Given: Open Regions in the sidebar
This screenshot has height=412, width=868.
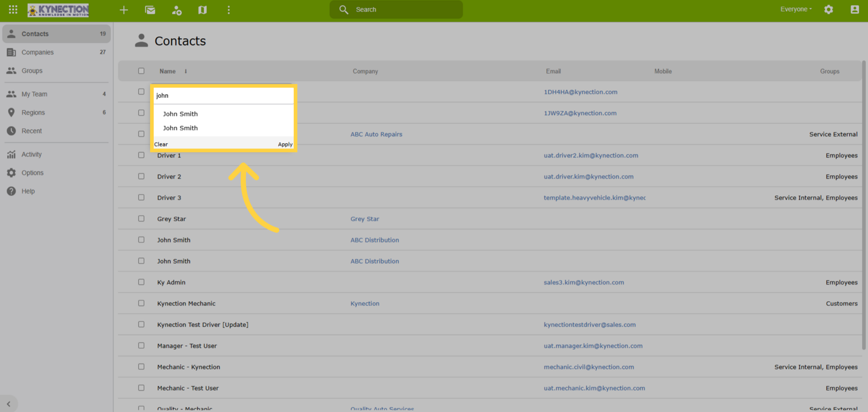Looking at the screenshot, I should coord(56,113).
